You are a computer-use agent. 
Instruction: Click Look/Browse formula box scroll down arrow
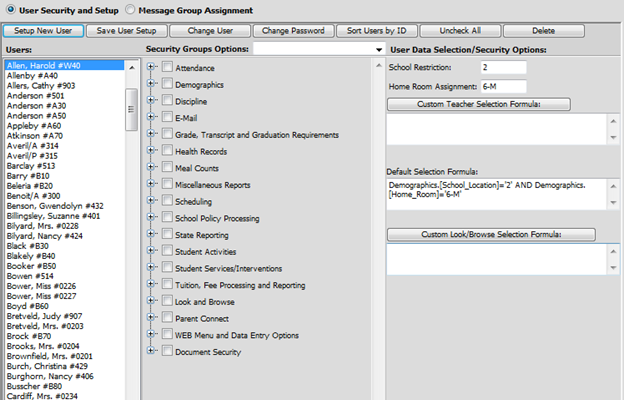click(x=613, y=268)
